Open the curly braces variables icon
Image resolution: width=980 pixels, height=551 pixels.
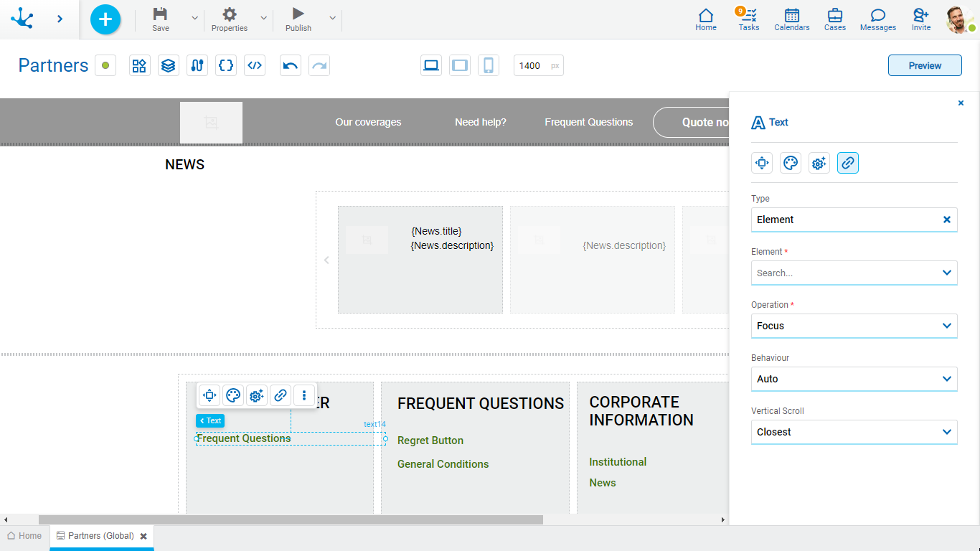[x=226, y=65]
